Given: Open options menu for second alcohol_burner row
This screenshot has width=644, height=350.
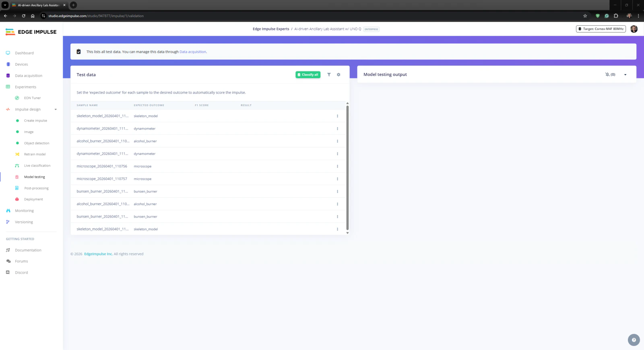Looking at the screenshot, I should click(x=337, y=204).
